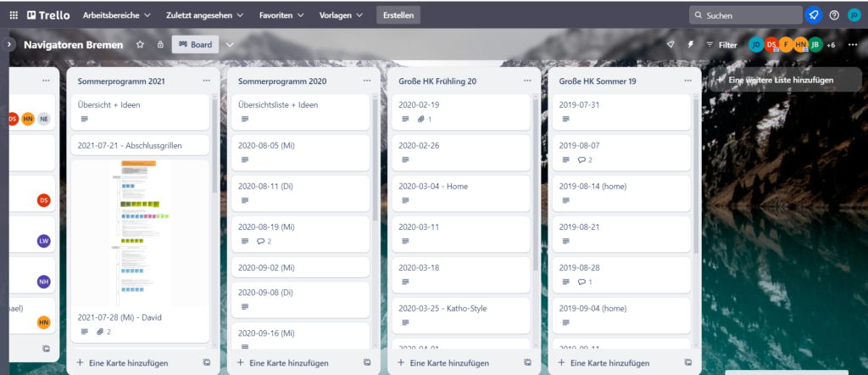Screen dimensions: 868x375
Task: Click the Sommerprogramm 2021 list scrollbar
Action: tap(214, 145)
